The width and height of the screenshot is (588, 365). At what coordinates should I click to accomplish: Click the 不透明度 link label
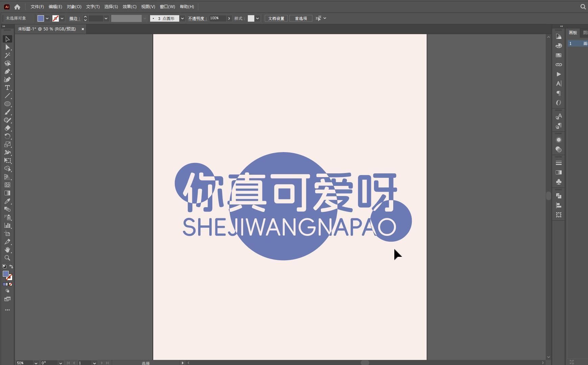point(197,19)
